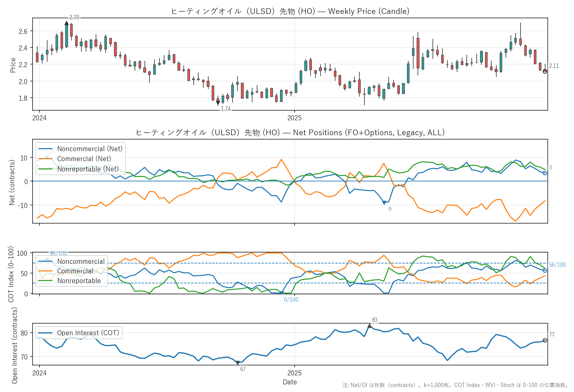
Task: Click the 2024 tick label on the bottom axis
Action: click(39, 373)
